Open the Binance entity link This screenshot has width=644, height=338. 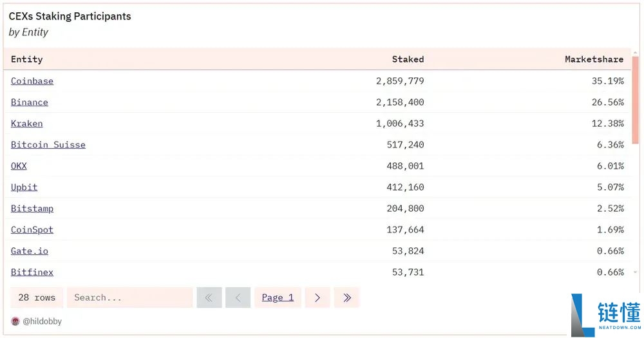pyautogui.click(x=29, y=102)
